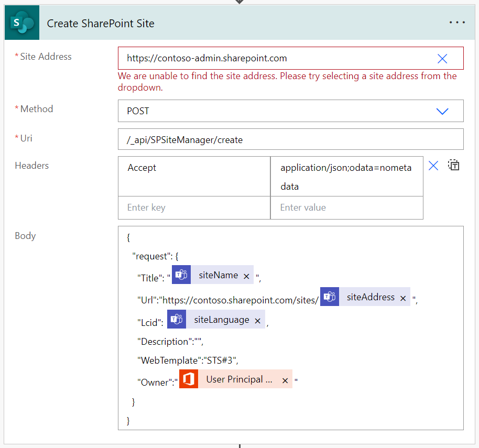Image resolution: width=479 pixels, height=448 pixels.
Task: Click the Enter value placeholder field
Action: pyautogui.click(x=347, y=207)
